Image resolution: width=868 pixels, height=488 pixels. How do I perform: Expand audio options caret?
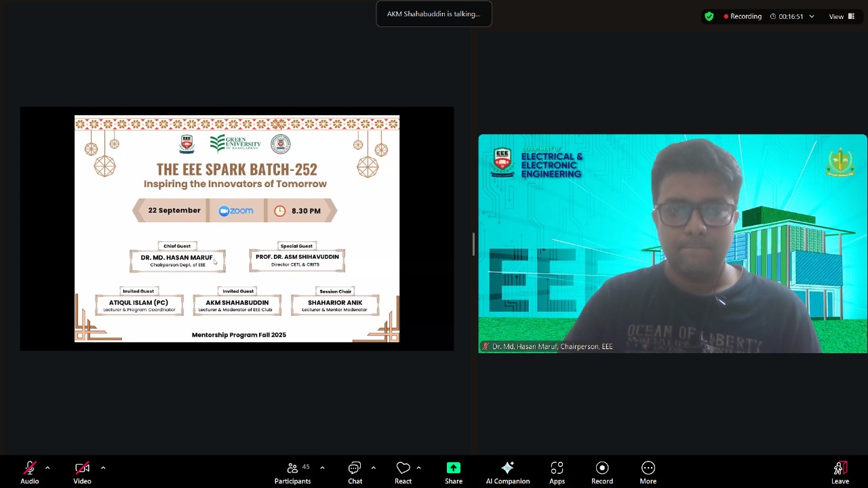(x=47, y=468)
